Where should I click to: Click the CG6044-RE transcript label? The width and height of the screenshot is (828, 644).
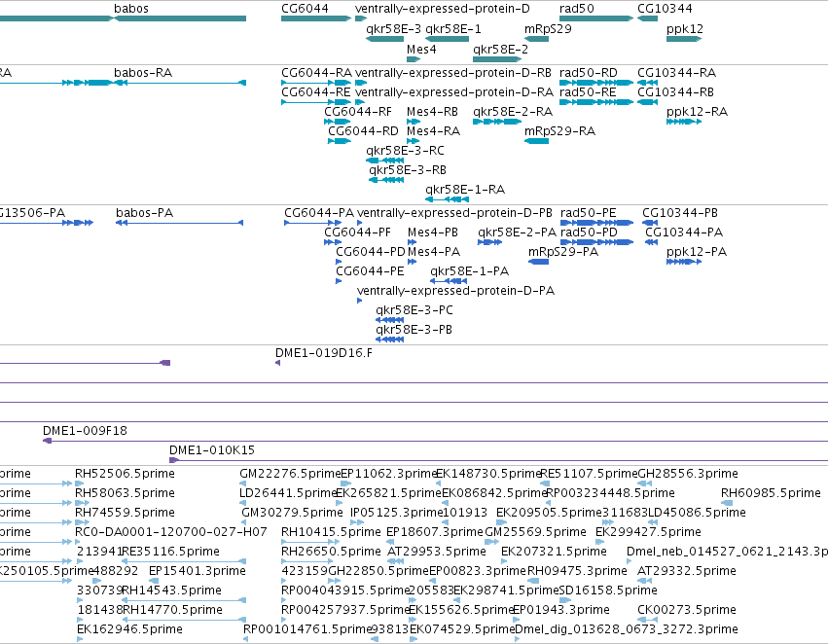tap(316, 92)
